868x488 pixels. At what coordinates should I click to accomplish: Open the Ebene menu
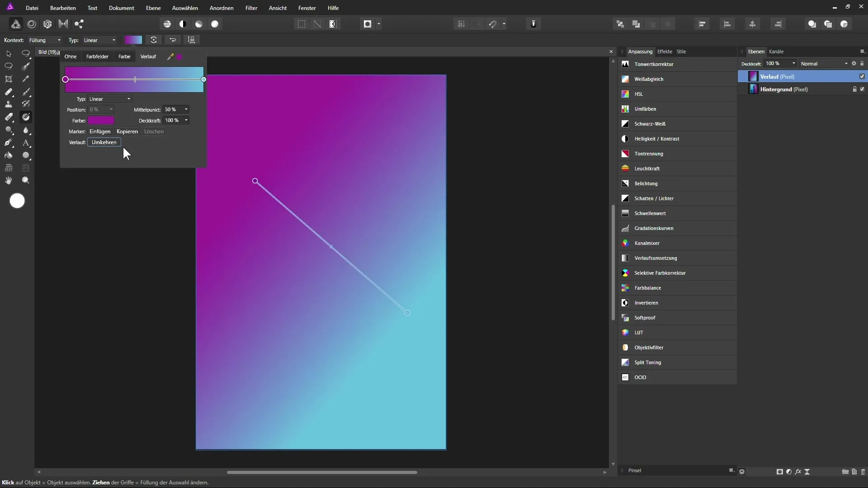[153, 8]
